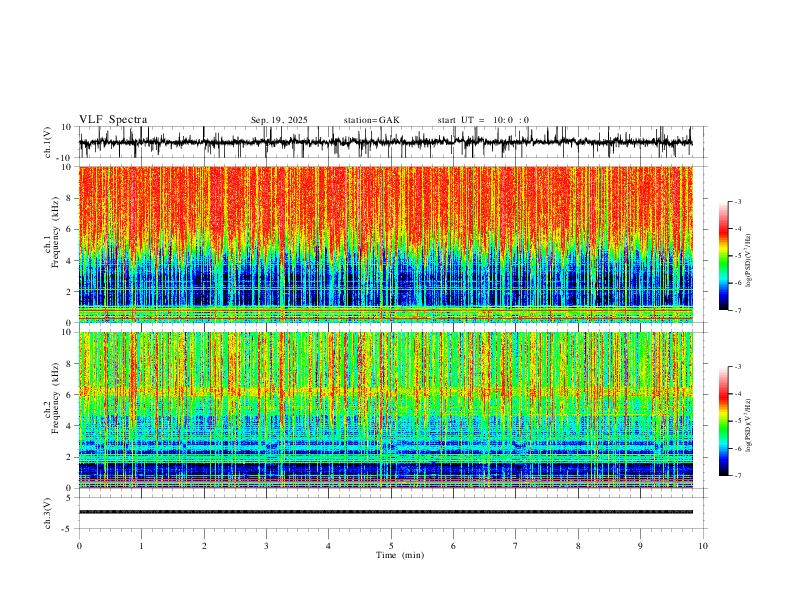Screen dimensions: 792x612
Task: Select the "start UT = 10:0 :0" text
Action: point(483,120)
